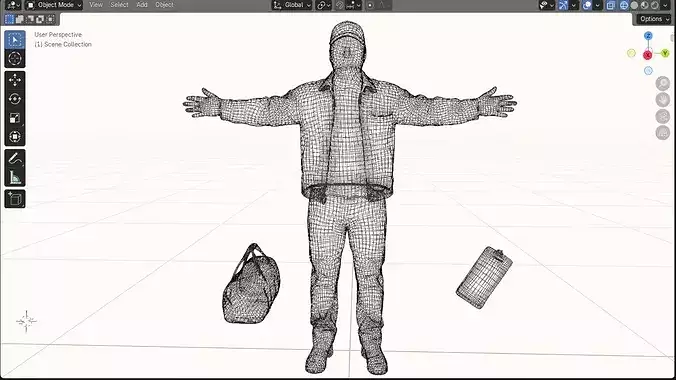Open selectability and visibility dropdown
The image size is (676, 380).
point(546,5)
